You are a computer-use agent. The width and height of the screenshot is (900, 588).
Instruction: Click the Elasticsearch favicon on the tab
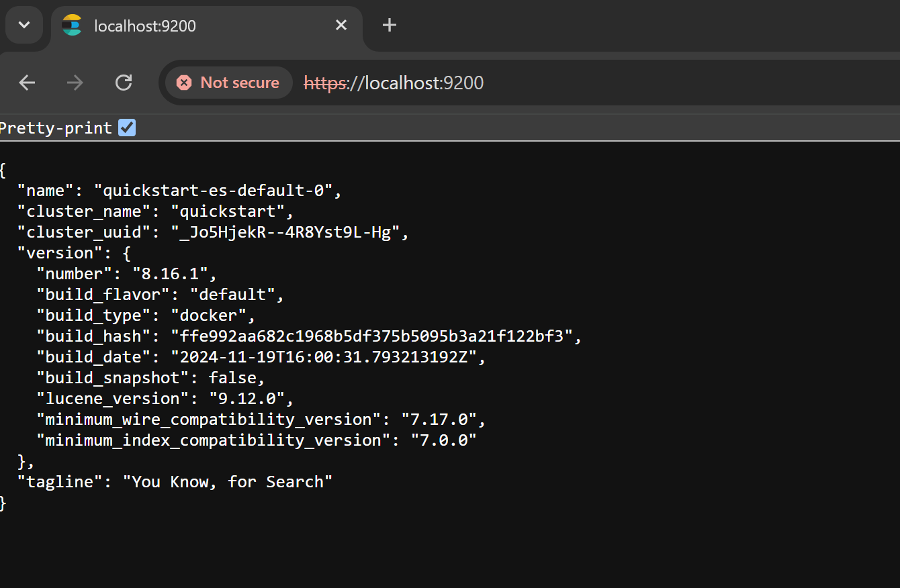pos(72,26)
